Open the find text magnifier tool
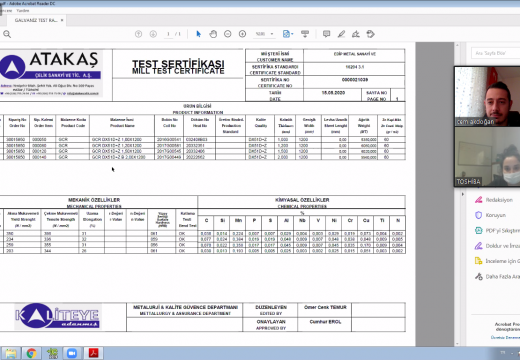This screenshot has height=360, width=520. [x=7, y=34]
